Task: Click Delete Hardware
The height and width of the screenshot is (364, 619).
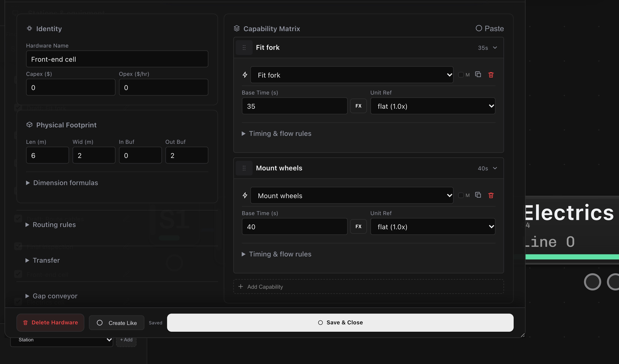Action: click(x=50, y=322)
